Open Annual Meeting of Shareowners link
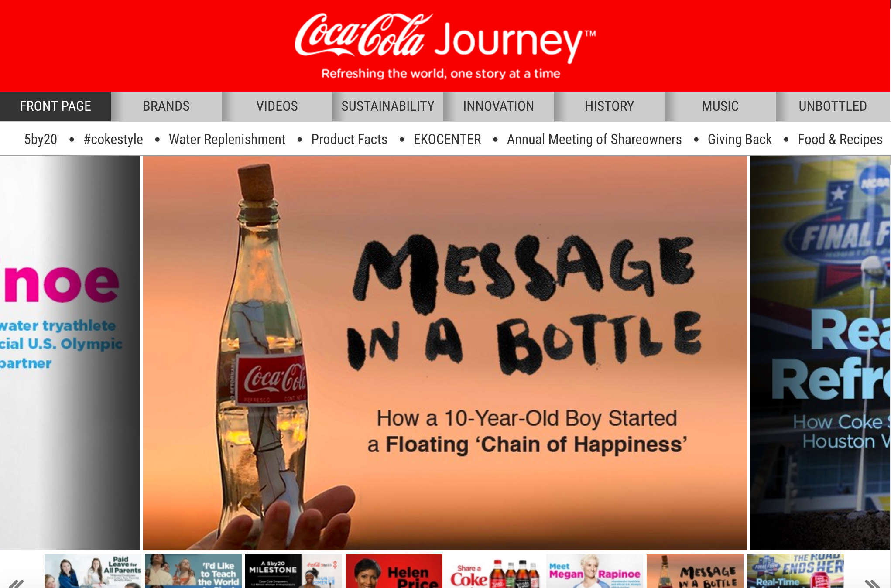 [594, 139]
